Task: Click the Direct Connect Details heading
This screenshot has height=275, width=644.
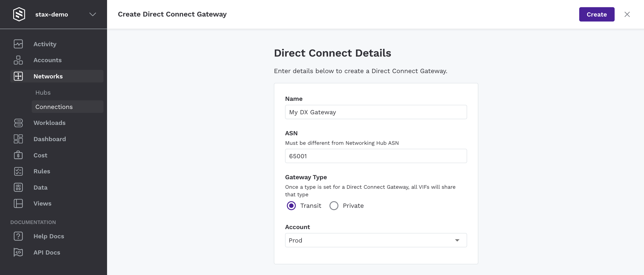Action: point(332,53)
